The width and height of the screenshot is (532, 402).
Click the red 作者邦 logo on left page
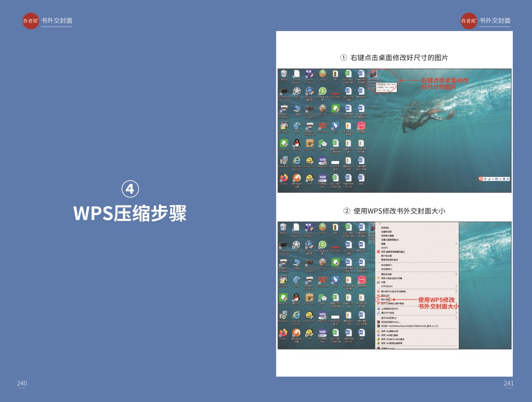pyautogui.click(x=31, y=21)
